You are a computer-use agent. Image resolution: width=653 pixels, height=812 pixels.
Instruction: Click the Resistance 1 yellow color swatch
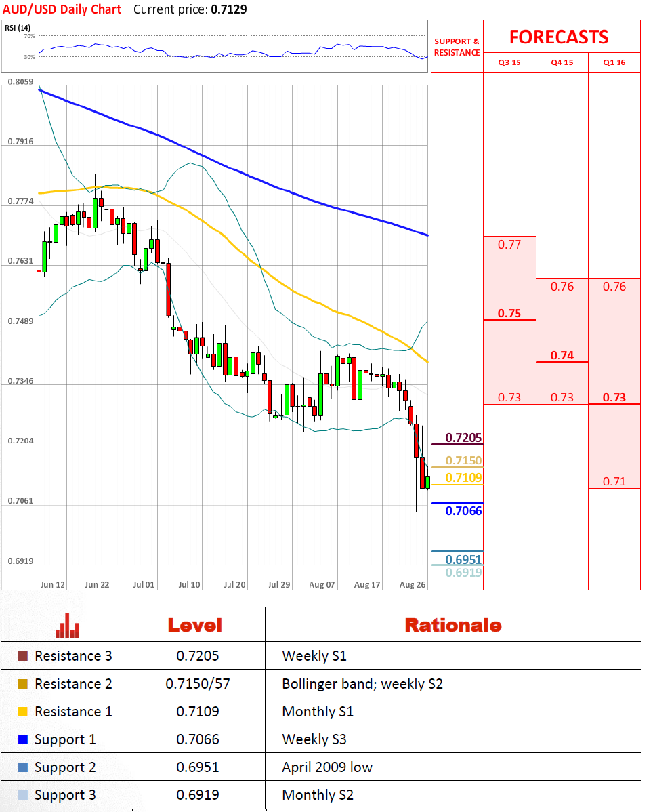[x=23, y=712]
